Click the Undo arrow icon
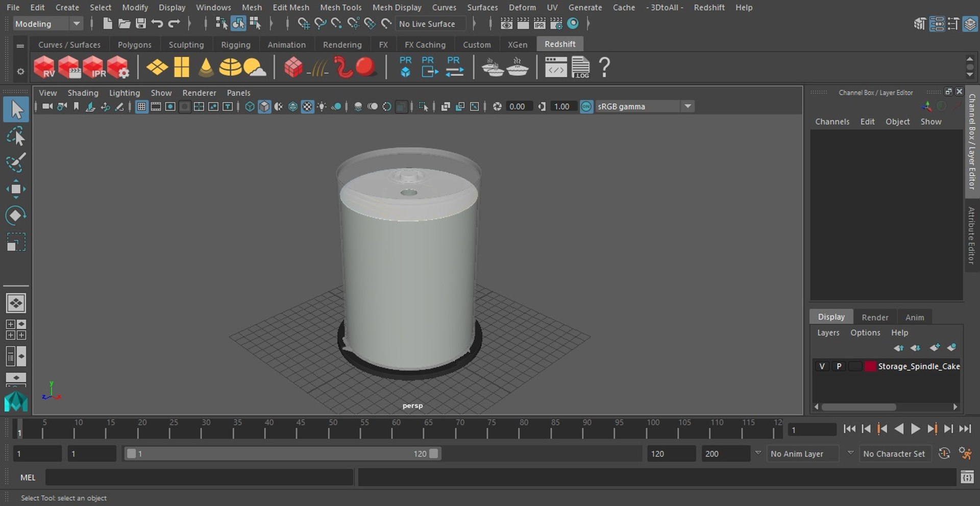Screen dimensions: 980x506 click(x=157, y=23)
